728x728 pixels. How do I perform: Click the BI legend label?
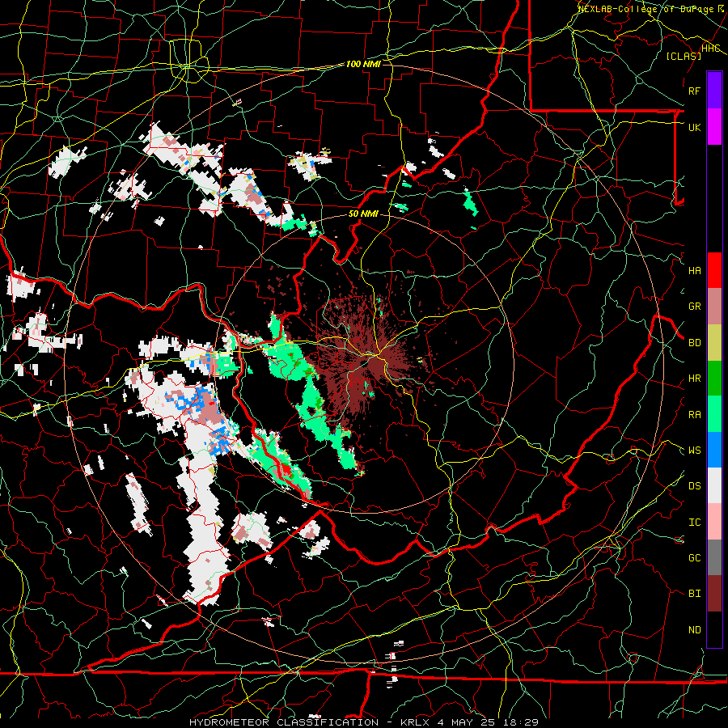695,594
